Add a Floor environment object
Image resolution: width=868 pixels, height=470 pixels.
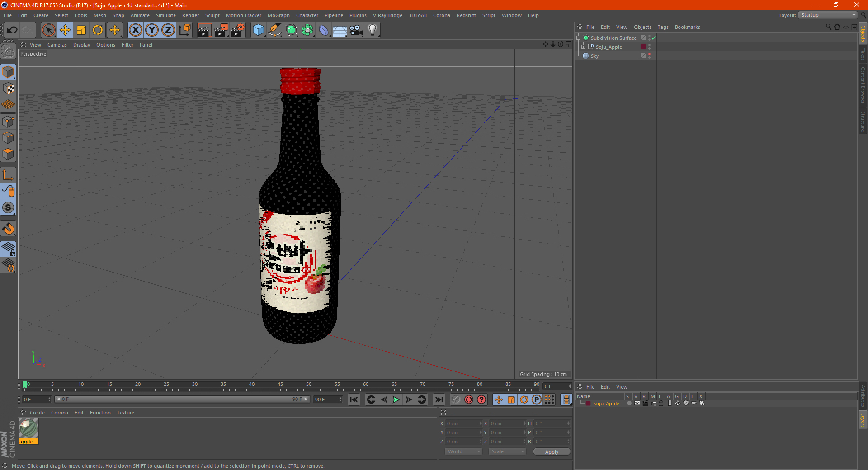pyautogui.click(x=340, y=30)
